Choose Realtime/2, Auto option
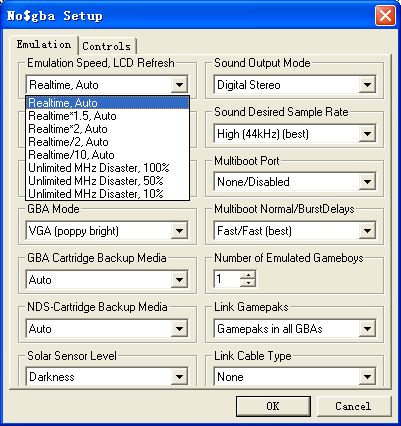Image resolution: width=401 pixels, height=426 pixels. [x=107, y=142]
